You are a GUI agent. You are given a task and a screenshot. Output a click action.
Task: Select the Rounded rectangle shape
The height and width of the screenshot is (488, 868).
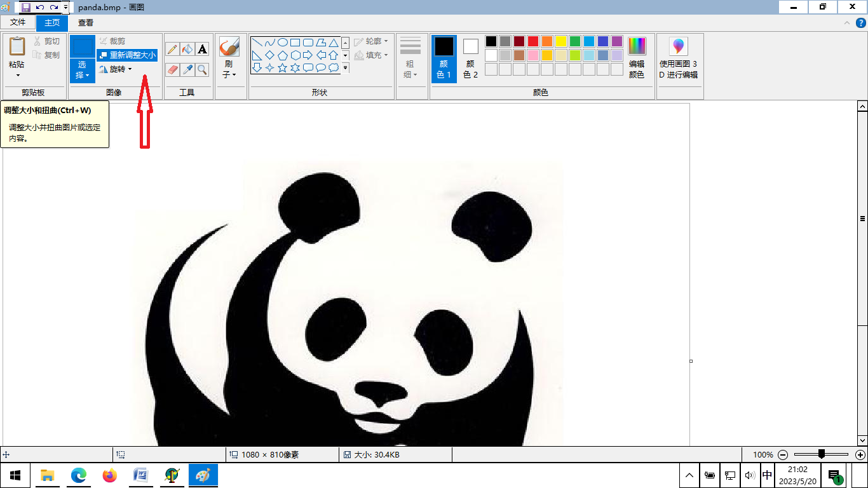308,43
